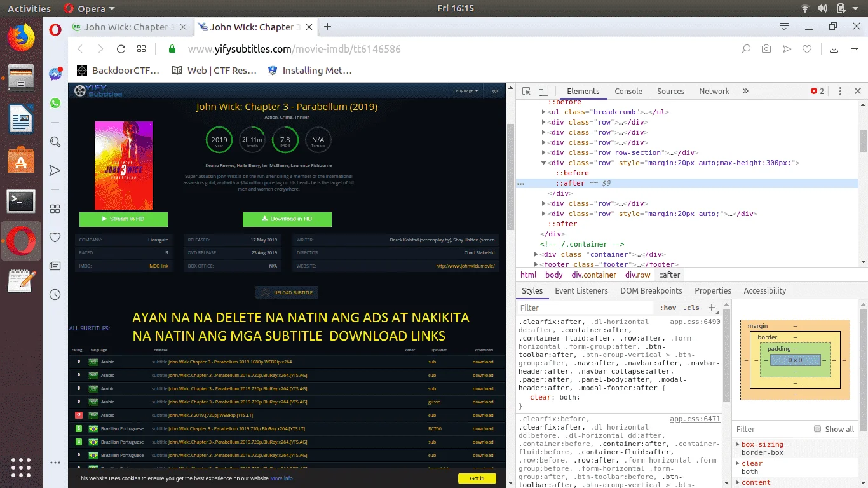Open the Language dropdown on YIFY page
Image resolution: width=868 pixels, height=488 pixels.
(x=465, y=91)
